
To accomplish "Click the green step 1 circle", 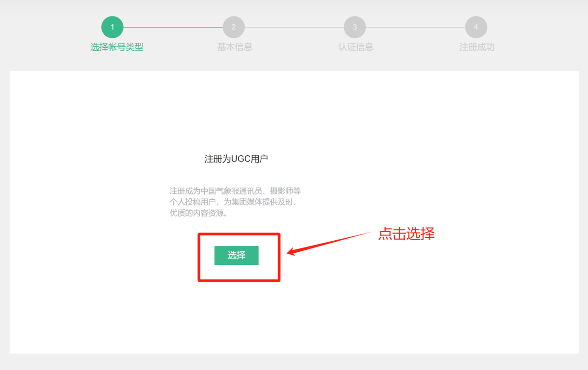I will (112, 27).
